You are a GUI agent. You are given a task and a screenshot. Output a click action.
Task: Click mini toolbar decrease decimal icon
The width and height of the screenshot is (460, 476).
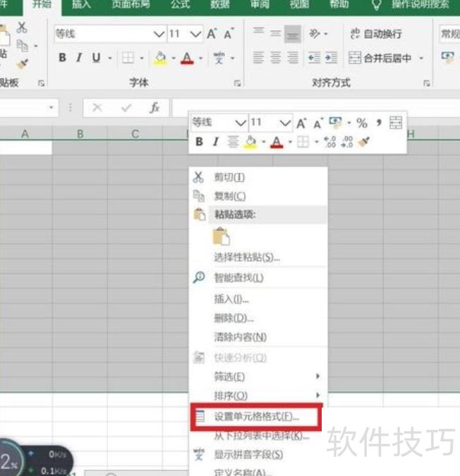pyautogui.click(x=347, y=142)
